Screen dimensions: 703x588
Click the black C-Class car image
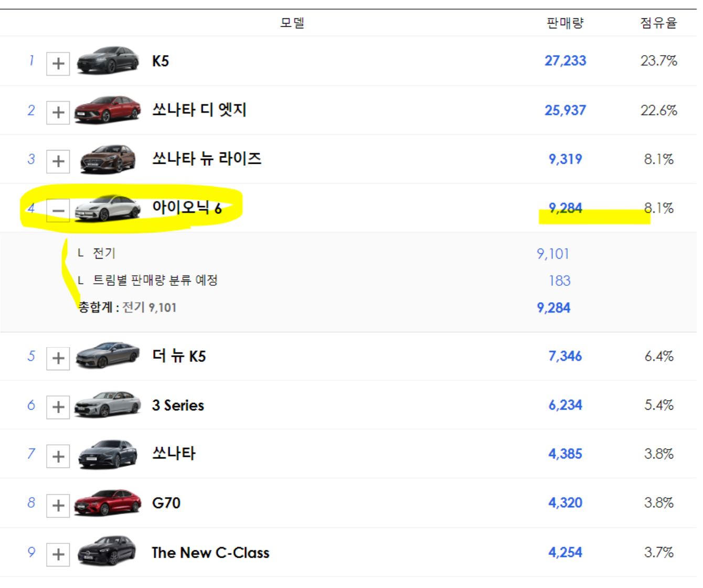click(107, 551)
